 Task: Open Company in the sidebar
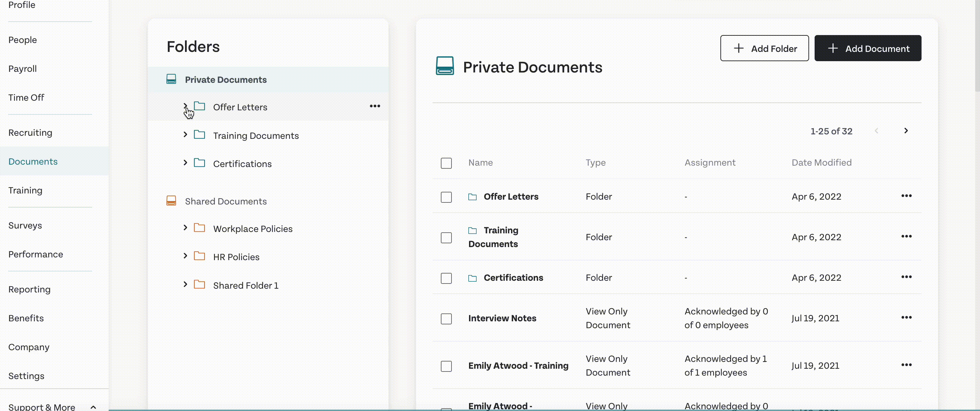pos(29,347)
